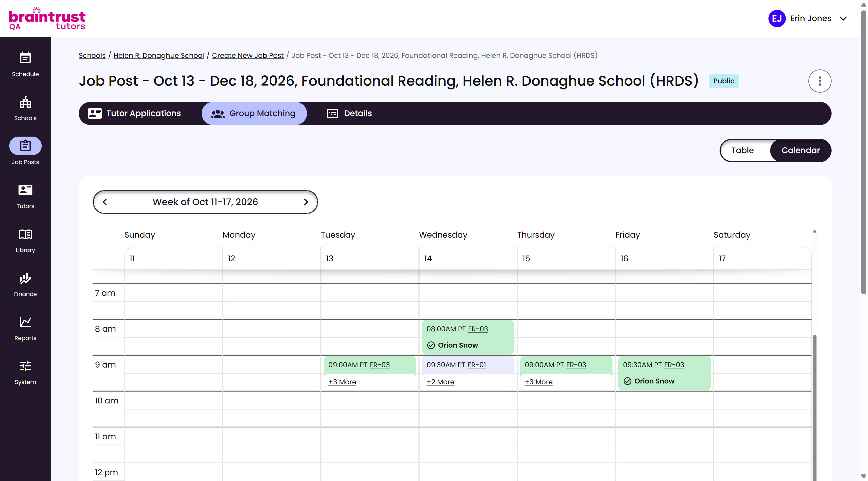Viewport: 868px width, 481px height.
Task: Click the Erin Jones user name
Action: click(x=811, y=19)
